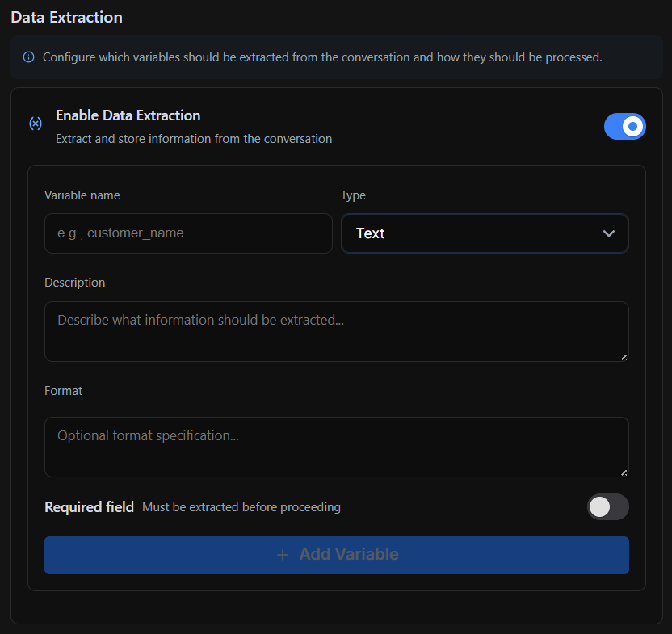Screen dimensions: 672x634
Task: Click the plus icon on Add Variable
Action: (x=283, y=555)
